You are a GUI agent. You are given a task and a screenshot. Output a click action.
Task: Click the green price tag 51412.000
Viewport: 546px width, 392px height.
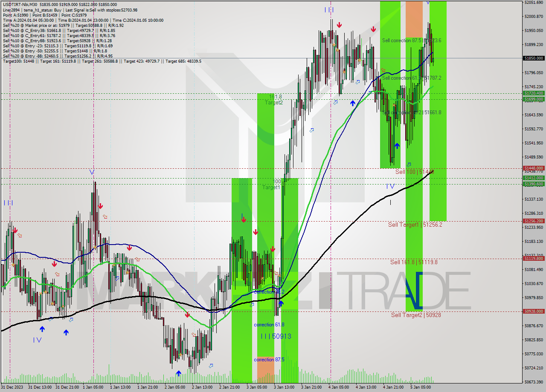click(x=534, y=178)
